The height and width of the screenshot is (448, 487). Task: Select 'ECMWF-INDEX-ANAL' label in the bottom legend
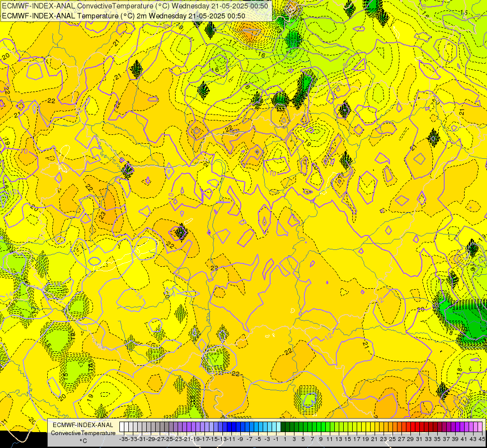(83, 425)
